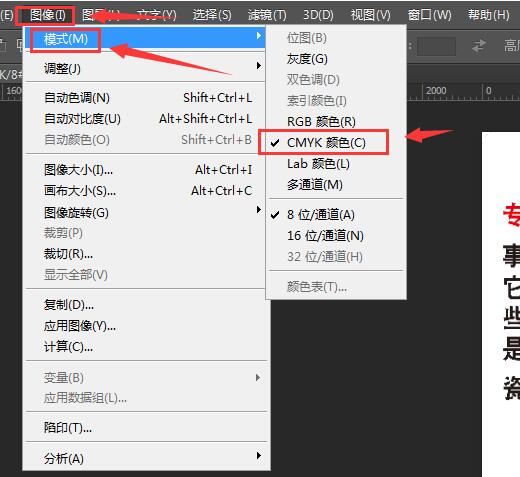Select the 模式(M) submenu entry
Image resolution: width=520 pixels, height=477 pixels.
pos(145,39)
